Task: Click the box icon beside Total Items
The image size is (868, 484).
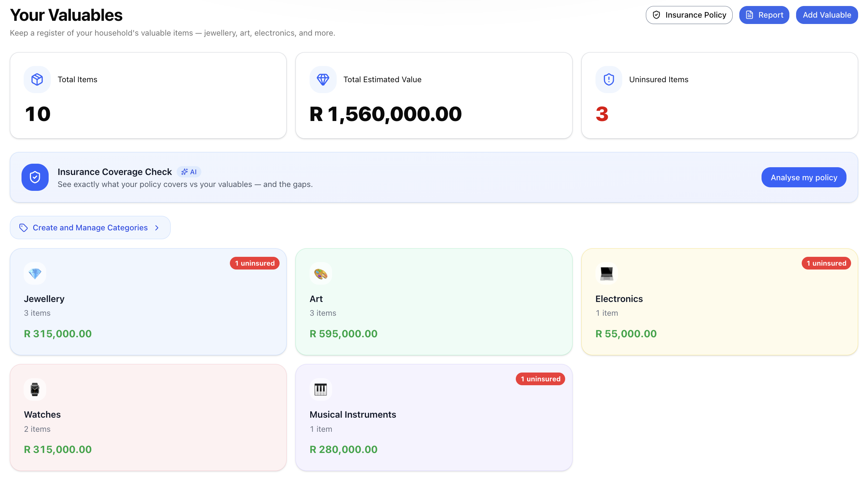Action: [x=37, y=79]
